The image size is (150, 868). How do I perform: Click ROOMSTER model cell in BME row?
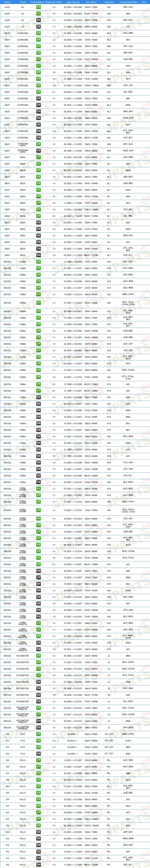23,656
